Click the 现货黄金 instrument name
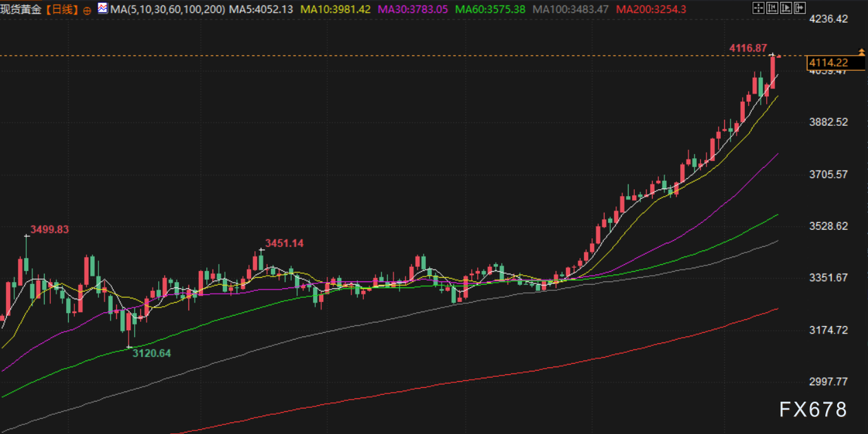This screenshot has height=434, width=868. [20, 10]
